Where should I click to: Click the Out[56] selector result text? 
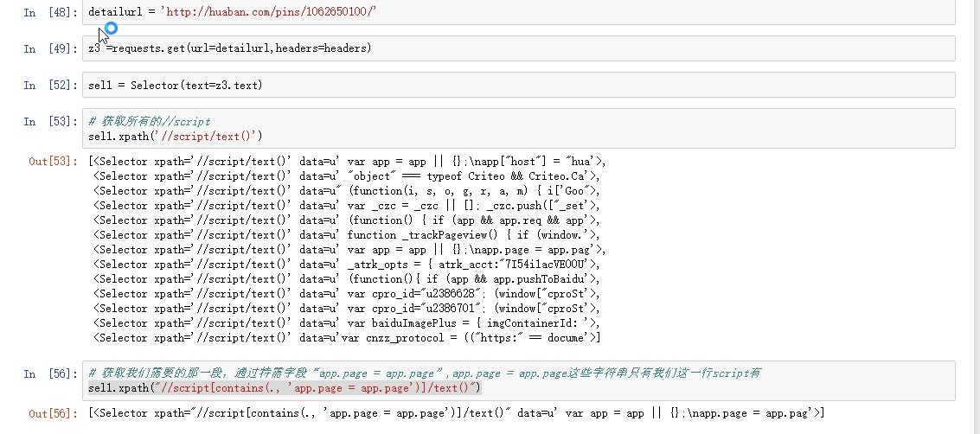pyautogui.click(x=456, y=414)
